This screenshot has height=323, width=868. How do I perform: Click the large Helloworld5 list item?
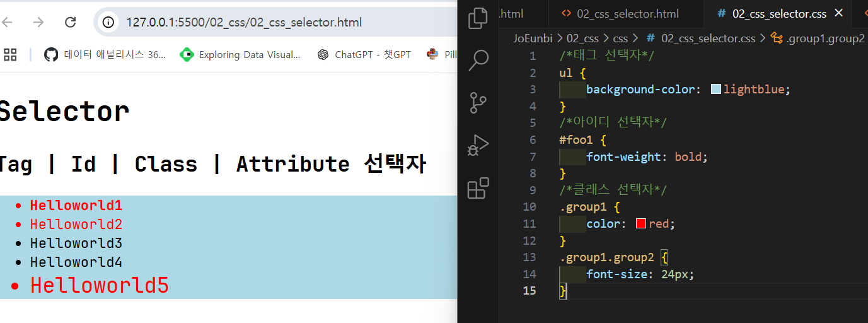point(100,285)
